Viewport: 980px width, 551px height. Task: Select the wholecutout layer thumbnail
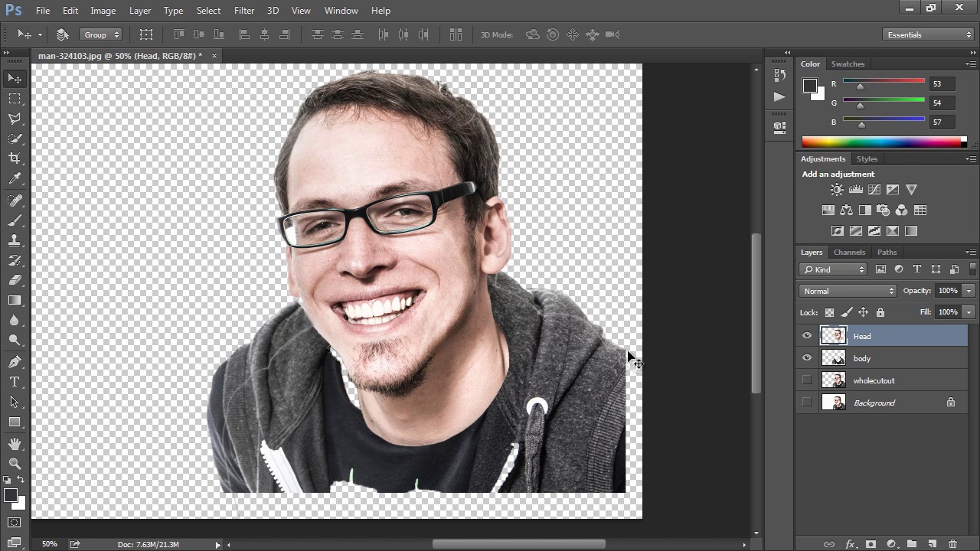(833, 380)
